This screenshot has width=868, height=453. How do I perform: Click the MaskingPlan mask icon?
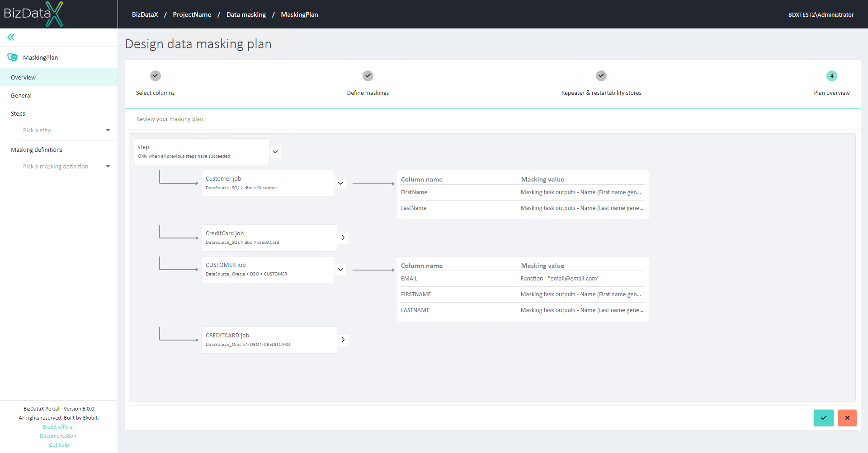[x=12, y=57]
